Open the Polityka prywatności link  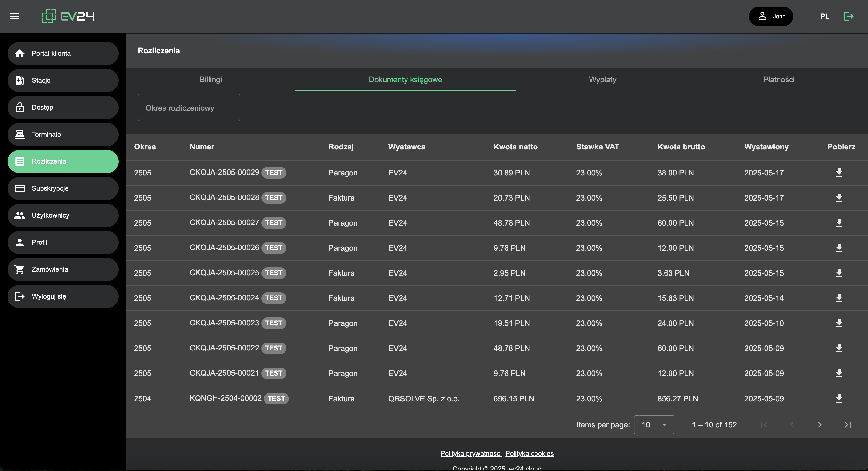coord(471,453)
